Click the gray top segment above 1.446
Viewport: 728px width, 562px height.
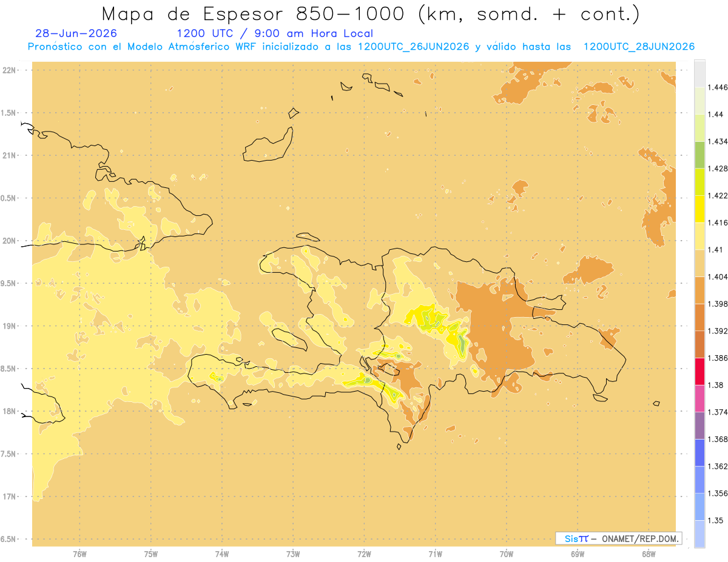[x=699, y=73]
